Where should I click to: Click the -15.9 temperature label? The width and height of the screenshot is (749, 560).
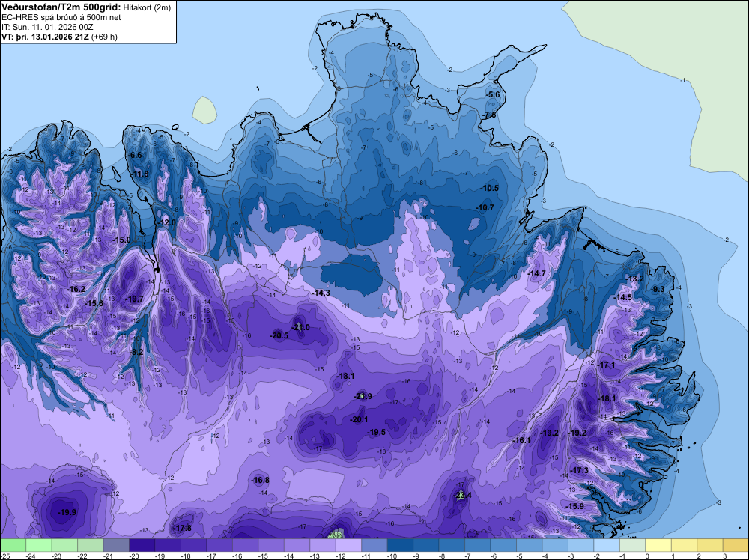(574, 506)
